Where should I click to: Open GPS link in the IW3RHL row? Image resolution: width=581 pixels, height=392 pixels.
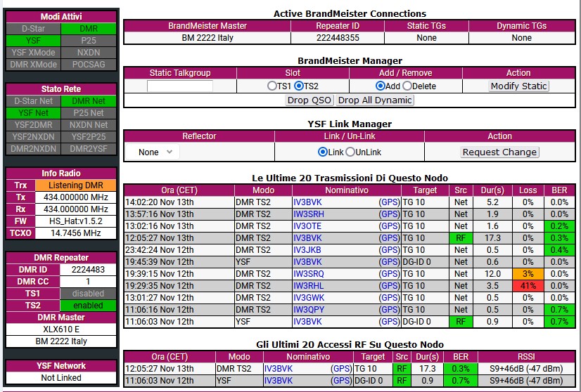(x=390, y=286)
